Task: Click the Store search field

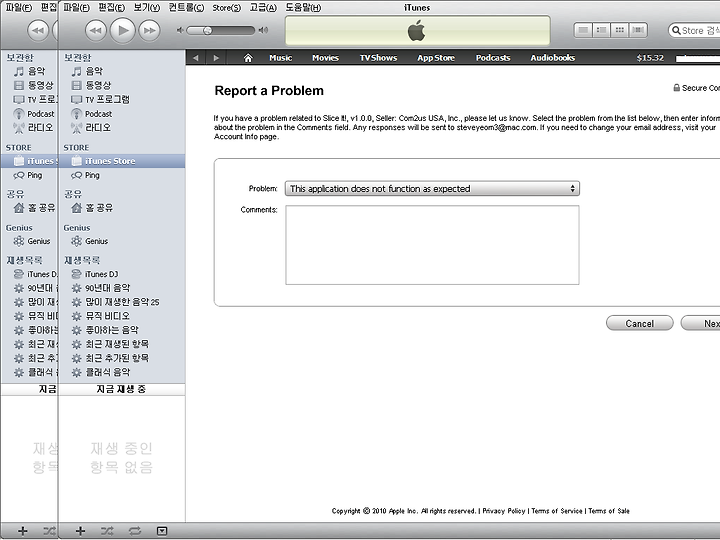Action: tap(694, 31)
